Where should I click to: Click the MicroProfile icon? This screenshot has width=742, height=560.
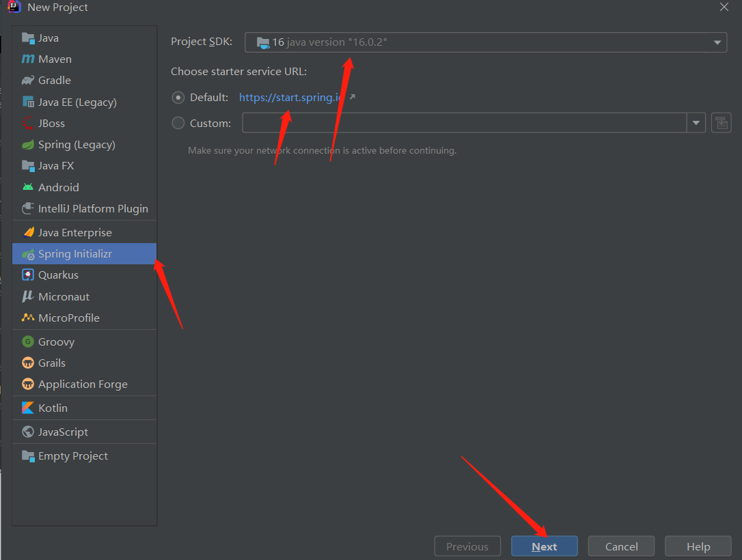pyautogui.click(x=28, y=318)
